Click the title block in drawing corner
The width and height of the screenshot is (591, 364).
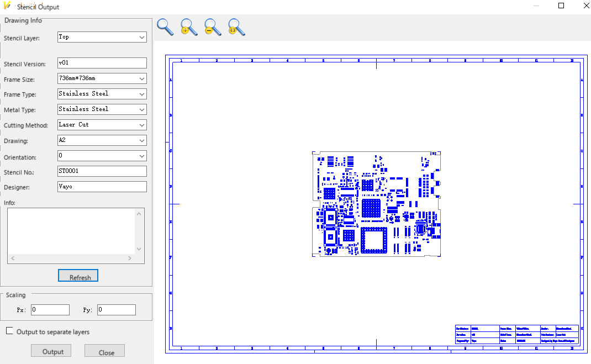coord(517,334)
